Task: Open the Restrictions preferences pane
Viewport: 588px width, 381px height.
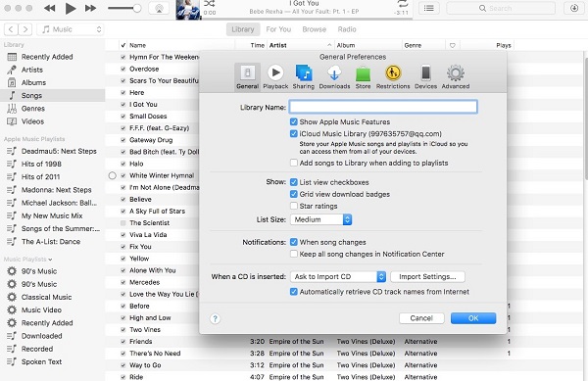Action: tap(393, 76)
